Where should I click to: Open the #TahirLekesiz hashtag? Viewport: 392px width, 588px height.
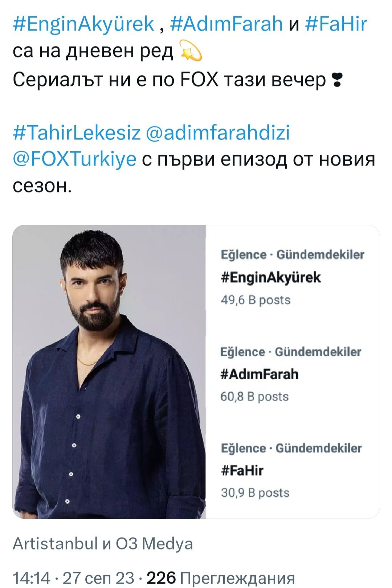[76, 132]
